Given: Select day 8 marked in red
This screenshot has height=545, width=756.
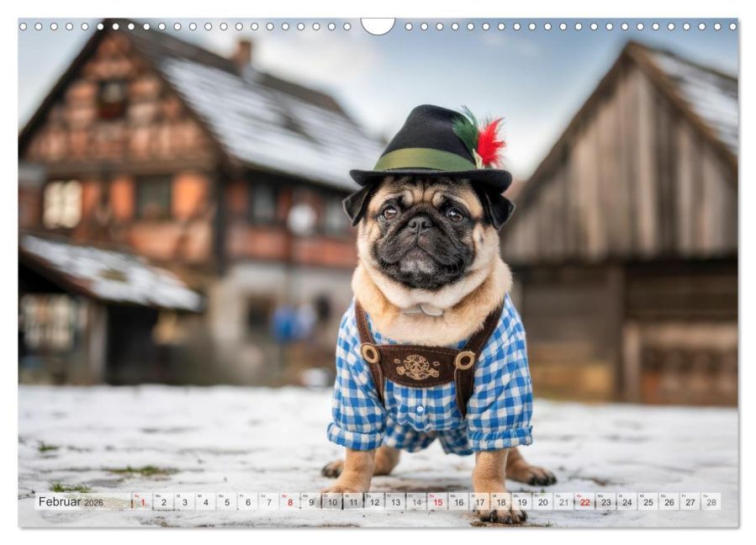Looking at the screenshot, I should pos(290,501).
